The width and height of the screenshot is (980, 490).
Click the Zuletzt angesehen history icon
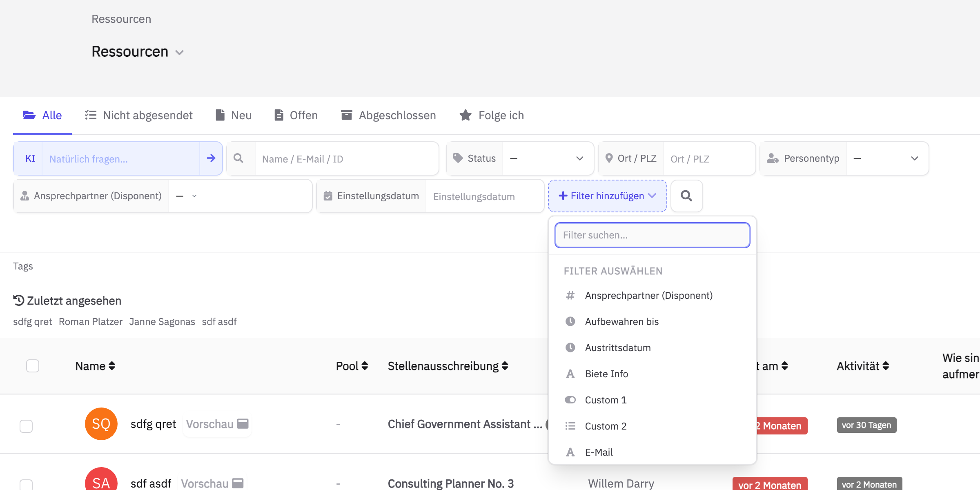(x=18, y=301)
